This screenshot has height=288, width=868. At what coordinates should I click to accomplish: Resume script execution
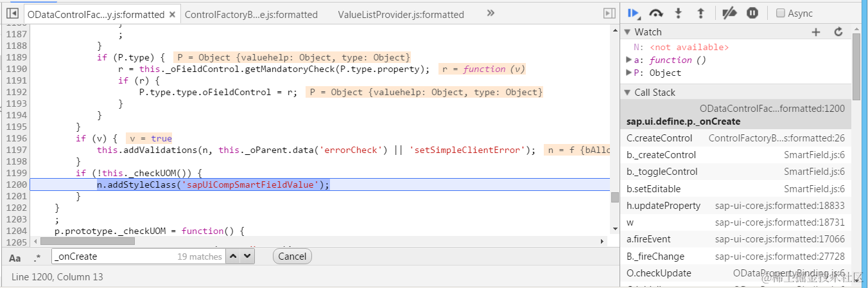(x=634, y=13)
